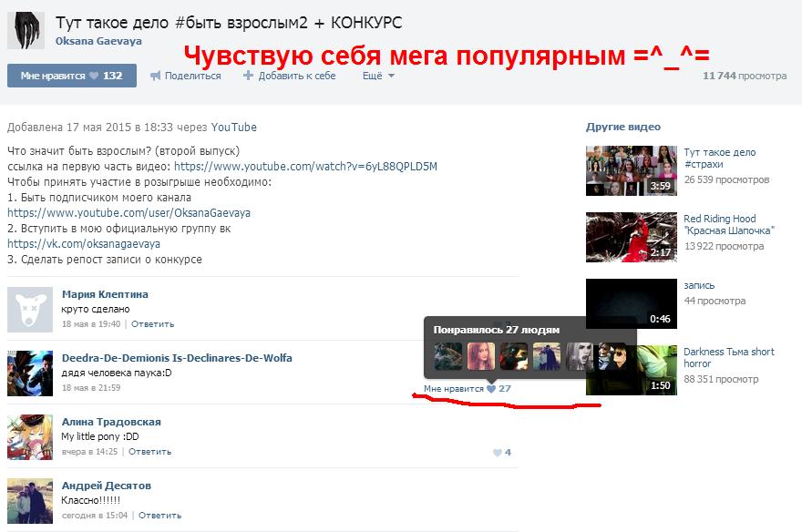Click the video author's avatar icon
Viewport: 802px width, 532px height.
(26, 32)
